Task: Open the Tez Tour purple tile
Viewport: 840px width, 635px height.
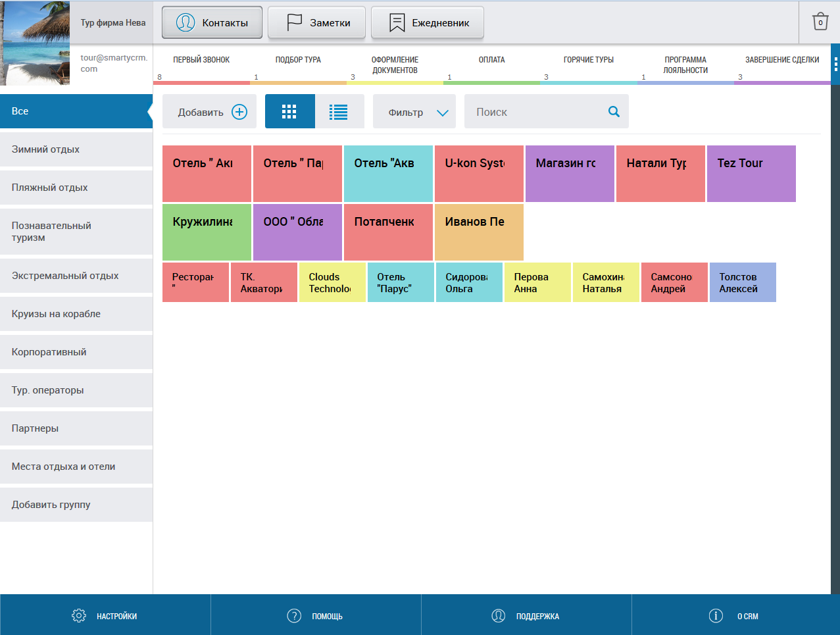Action: point(751,174)
